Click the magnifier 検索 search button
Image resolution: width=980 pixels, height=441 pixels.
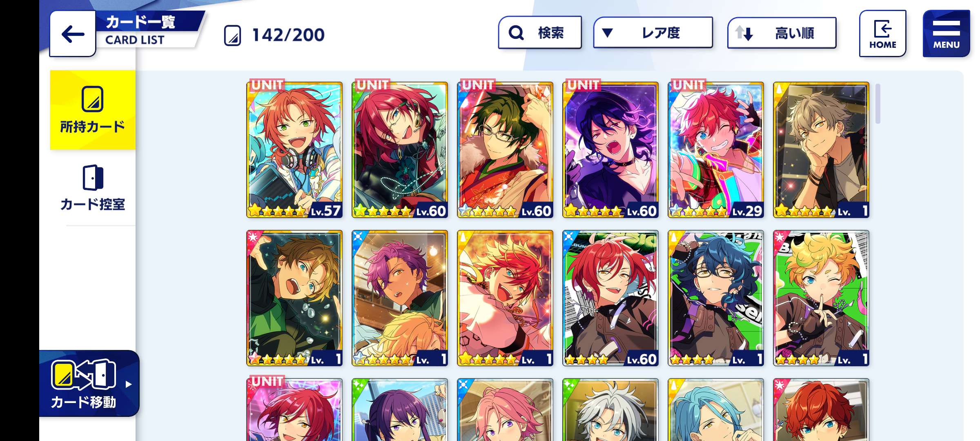click(540, 33)
